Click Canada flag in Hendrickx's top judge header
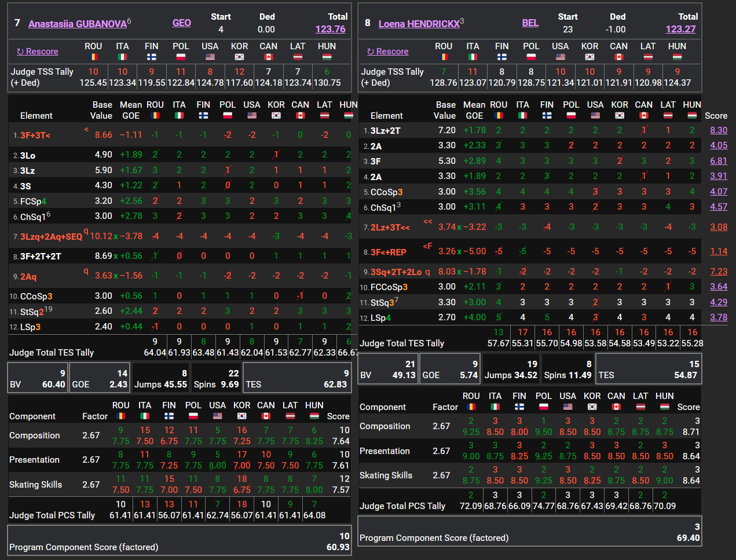The width and height of the screenshot is (736, 560). 618,57
